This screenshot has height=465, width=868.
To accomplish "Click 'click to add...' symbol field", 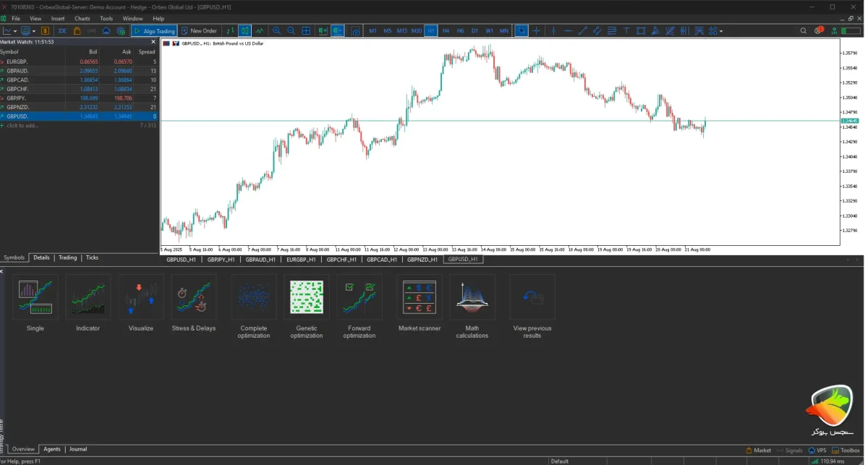I will (23, 125).
